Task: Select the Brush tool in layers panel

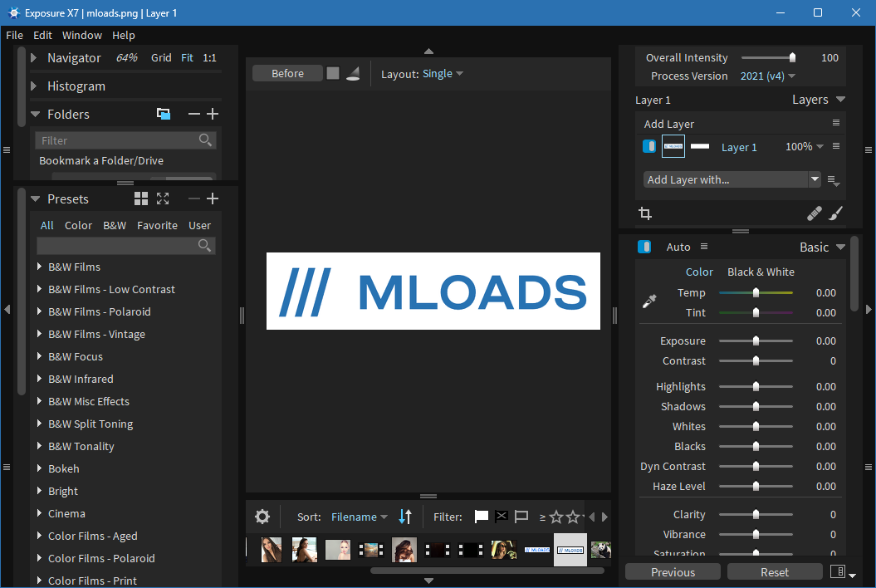Action: (x=836, y=213)
